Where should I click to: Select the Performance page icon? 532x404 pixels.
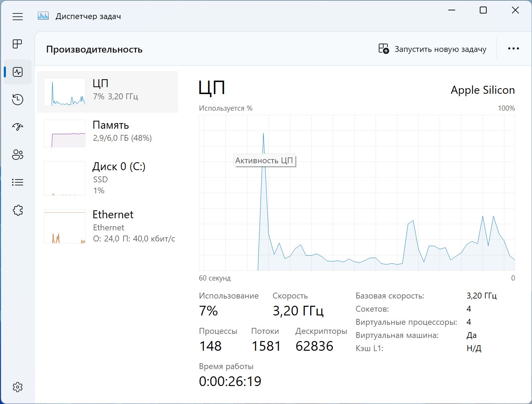pos(18,72)
